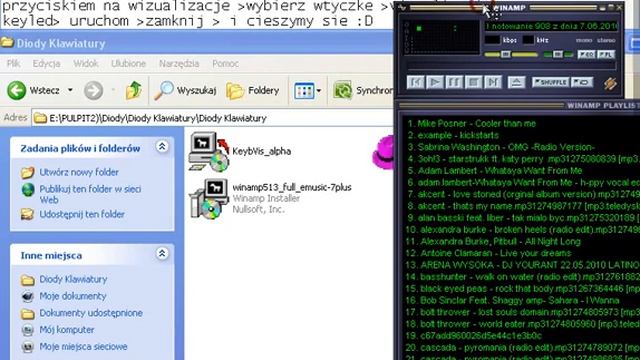Open Mój komputer link
640x360 pixels.
(x=67, y=330)
